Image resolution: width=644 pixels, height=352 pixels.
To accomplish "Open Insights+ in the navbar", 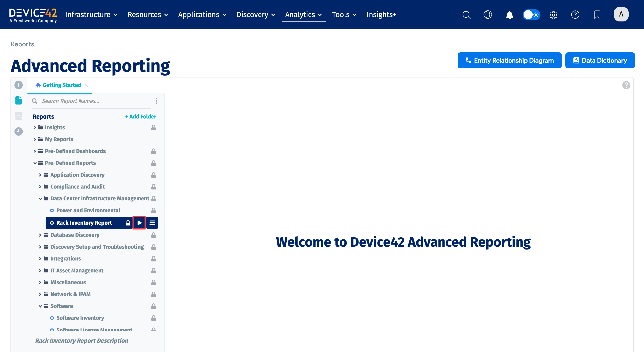I will [381, 15].
